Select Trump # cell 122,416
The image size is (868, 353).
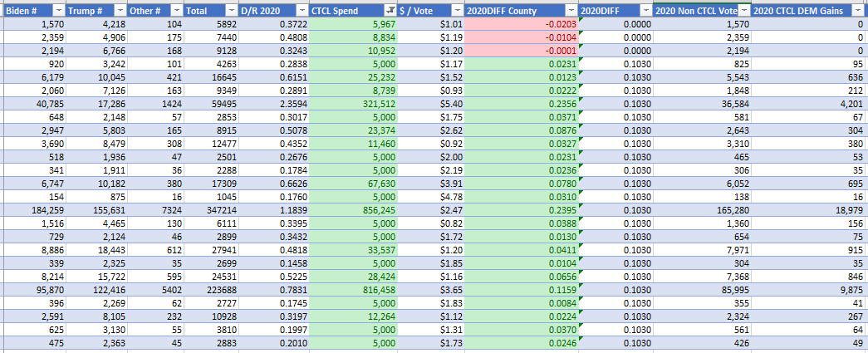coord(96,289)
